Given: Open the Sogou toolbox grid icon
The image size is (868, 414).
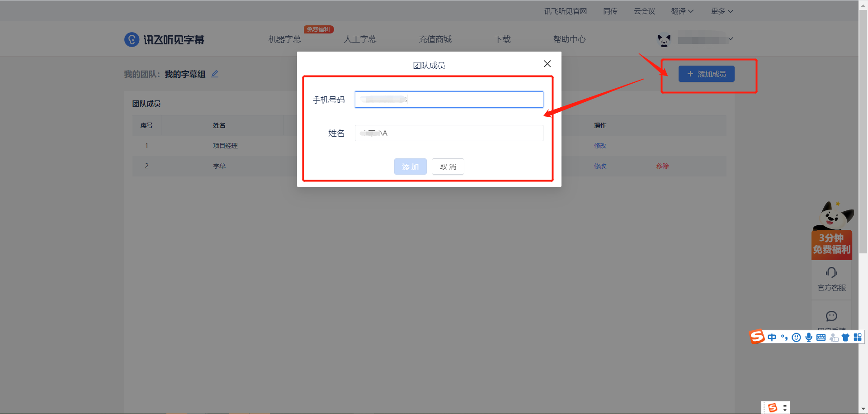Looking at the screenshot, I should click(x=858, y=337).
